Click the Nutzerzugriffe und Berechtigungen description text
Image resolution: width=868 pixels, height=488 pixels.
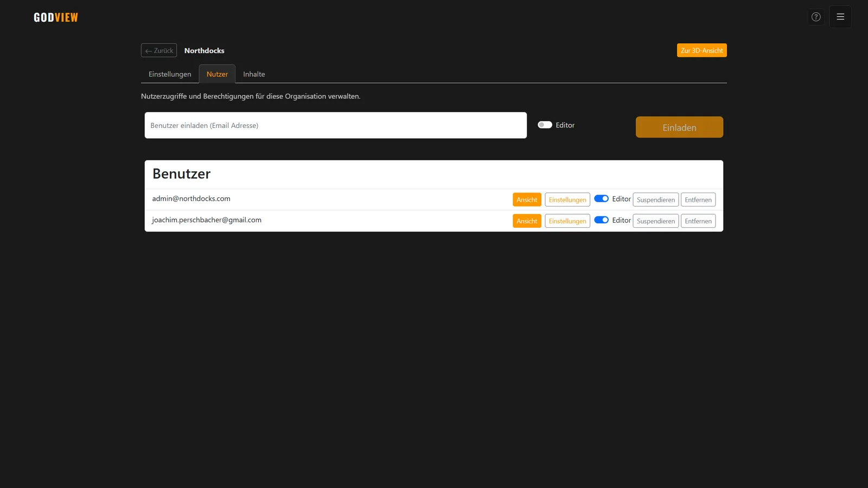tap(251, 96)
